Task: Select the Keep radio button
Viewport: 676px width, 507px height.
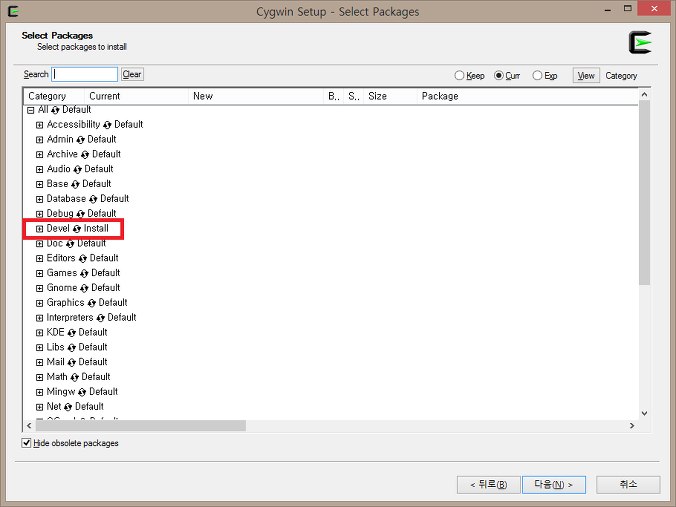Action: (459, 75)
